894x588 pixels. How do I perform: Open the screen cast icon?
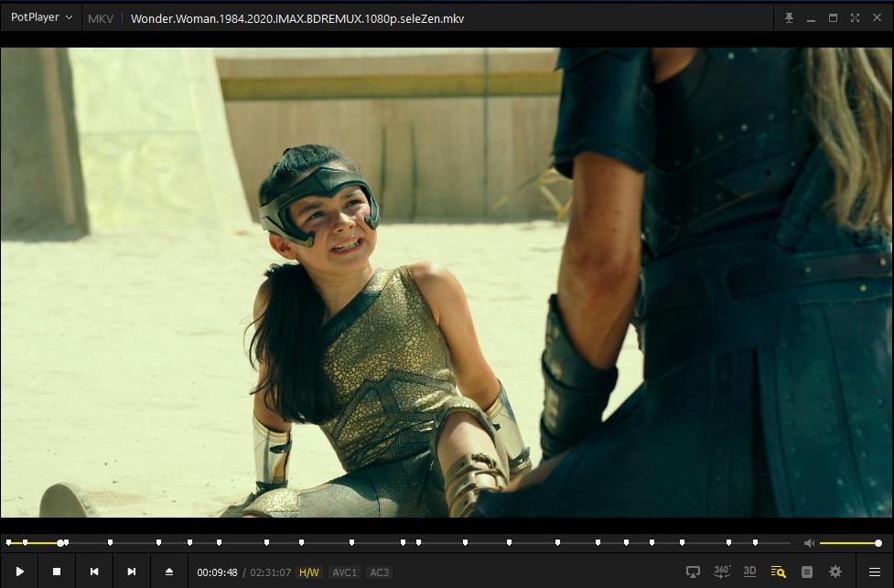click(x=693, y=572)
